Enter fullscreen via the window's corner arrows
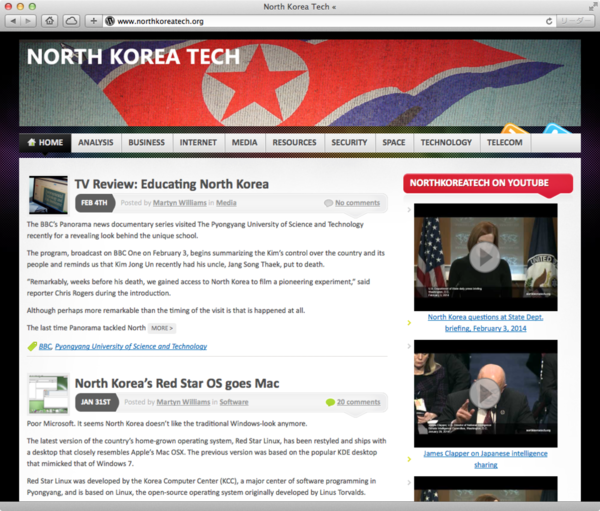The height and width of the screenshot is (511, 600). point(593,7)
